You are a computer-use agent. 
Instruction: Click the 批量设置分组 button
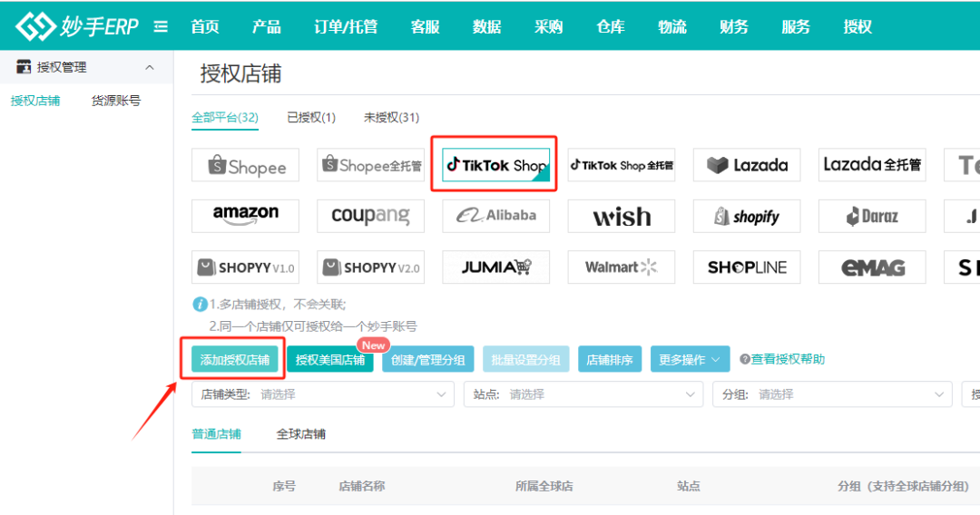coord(525,360)
